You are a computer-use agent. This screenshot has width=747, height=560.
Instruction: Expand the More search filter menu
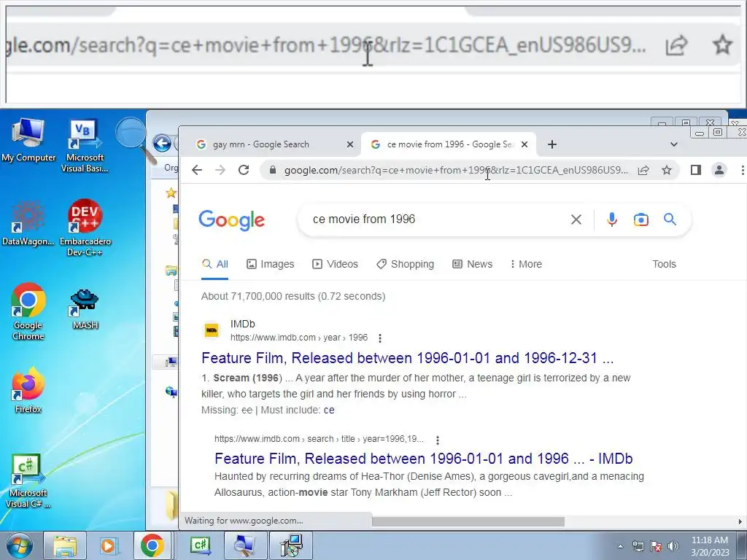[526, 264]
